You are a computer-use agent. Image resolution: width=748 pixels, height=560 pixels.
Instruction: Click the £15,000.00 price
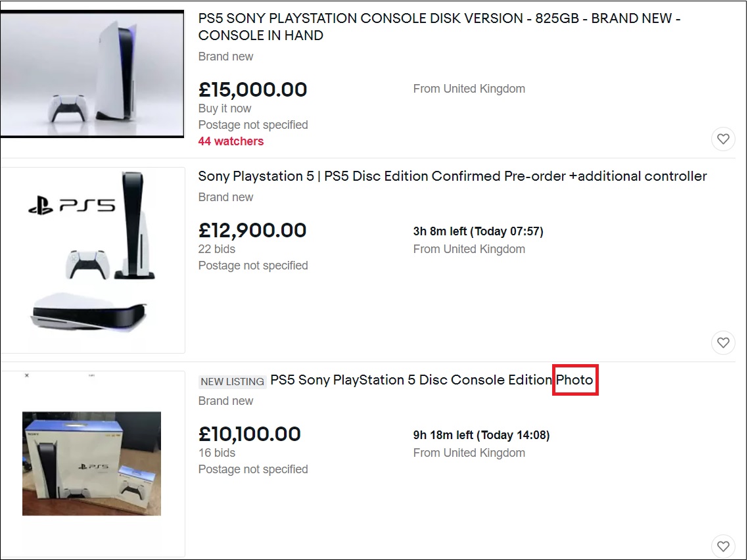tap(252, 89)
